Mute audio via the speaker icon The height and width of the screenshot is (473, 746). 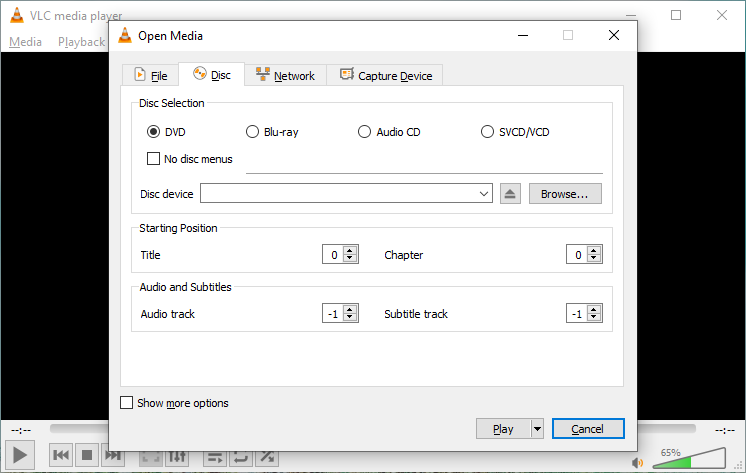coord(638,462)
